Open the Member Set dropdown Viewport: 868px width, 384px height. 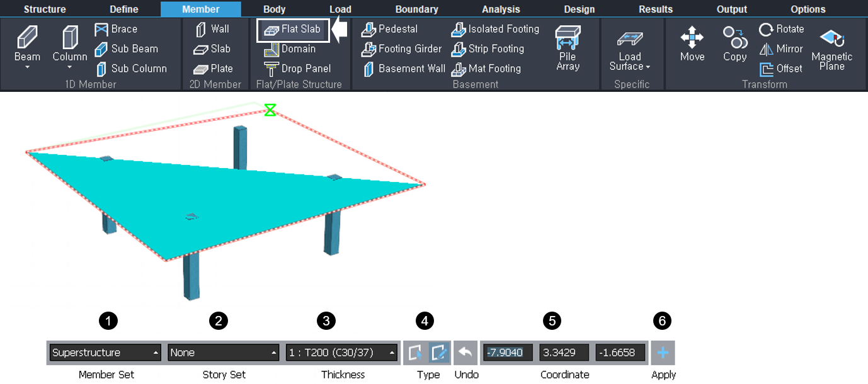tap(105, 353)
